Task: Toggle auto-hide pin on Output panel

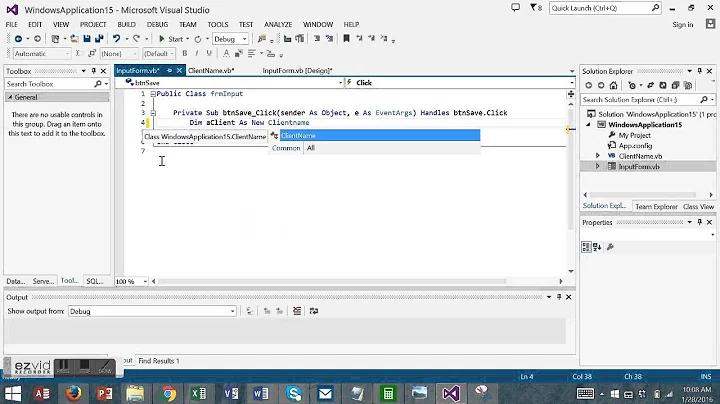Action: (x=559, y=297)
